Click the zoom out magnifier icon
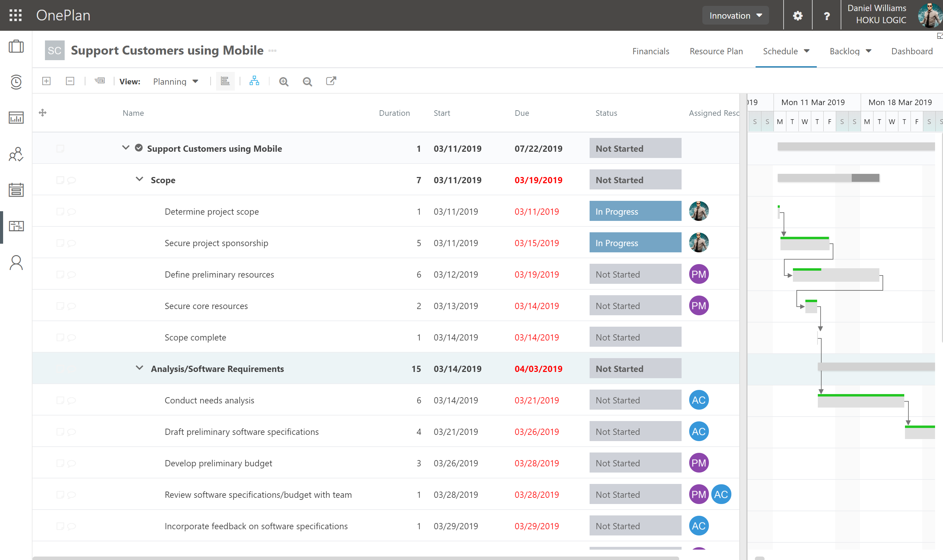The image size is (943, 560). 307,82
